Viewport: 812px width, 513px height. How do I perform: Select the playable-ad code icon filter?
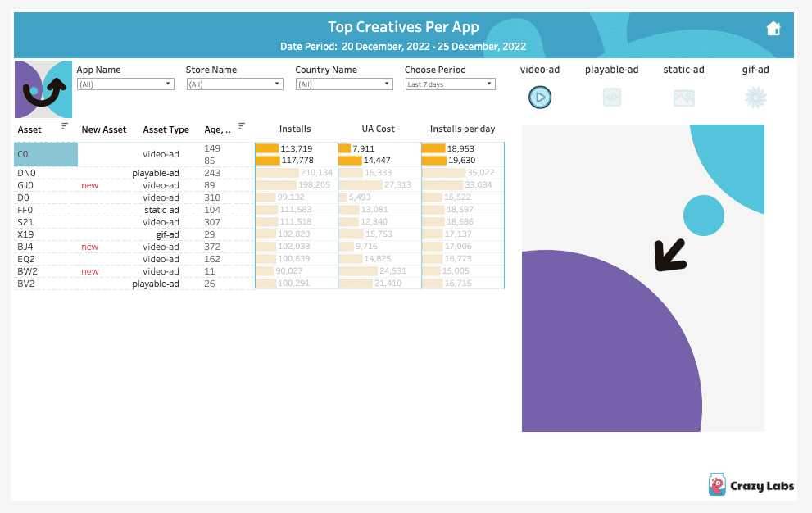tap(611, 98)
